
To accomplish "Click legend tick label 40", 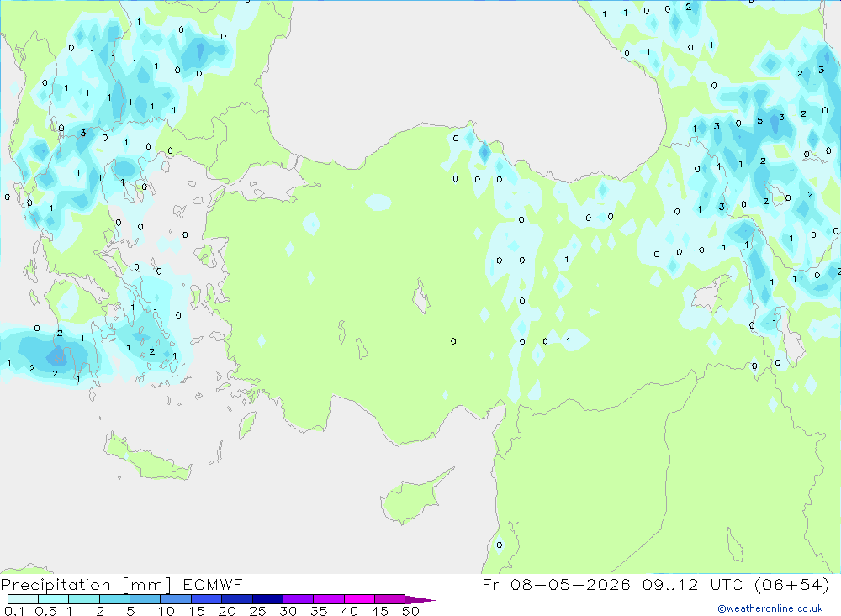I will tap(349, 611).
